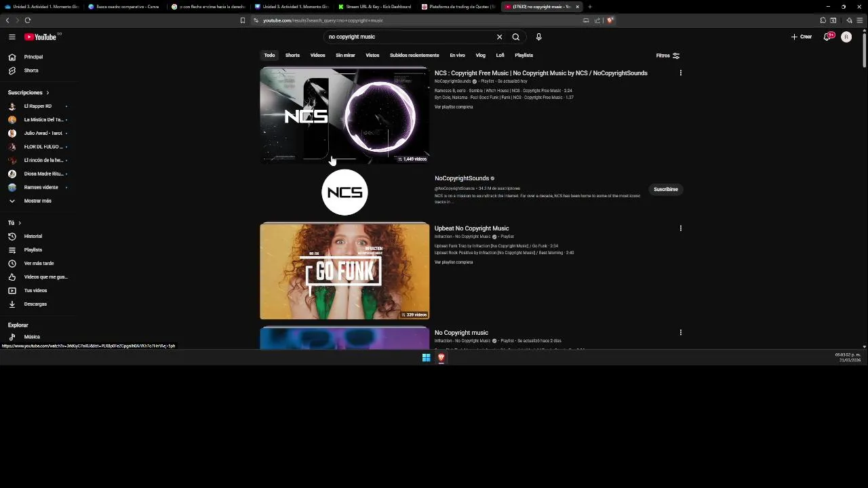Expand Mostrar más subscriptions
868x488 pixels.
[x=38, y=201]
